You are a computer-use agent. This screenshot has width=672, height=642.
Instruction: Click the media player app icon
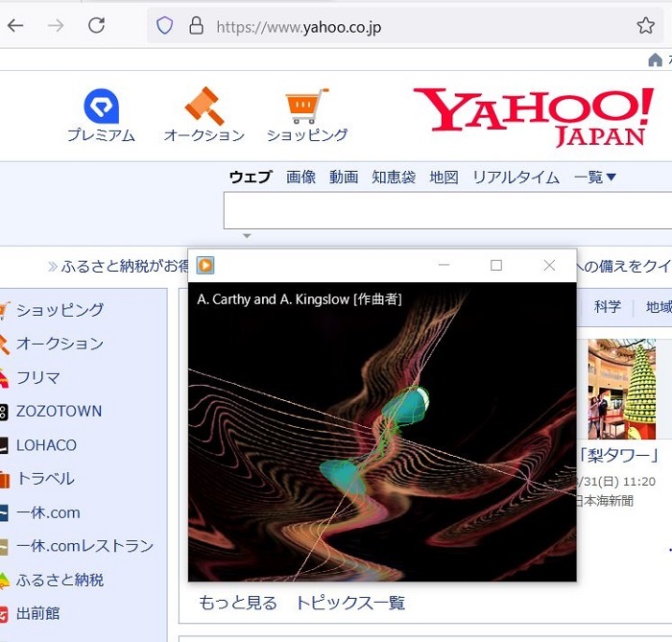(x=205, y=265)
